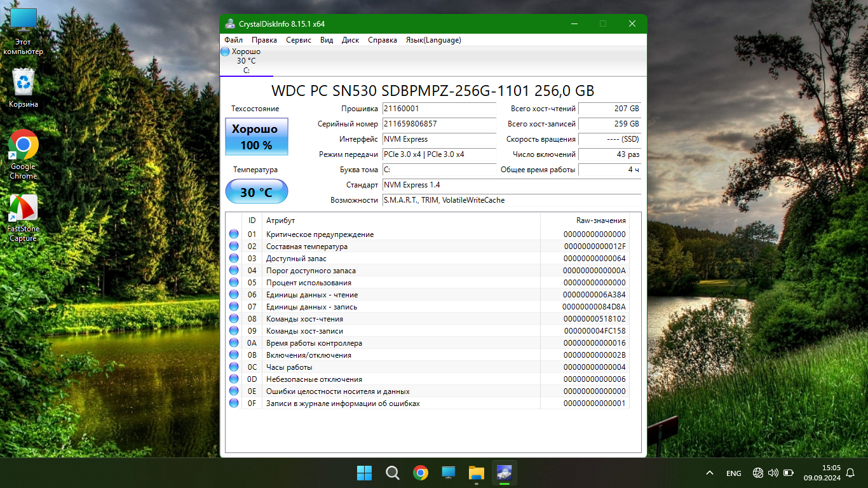Open the Сервис menu

coord(299,40)
